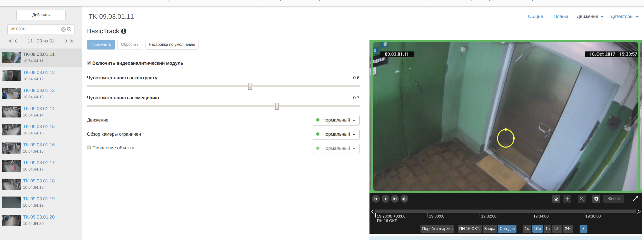Click the timeline focus icon button
The height and width of the screenshot is (240, 644).
583,229
